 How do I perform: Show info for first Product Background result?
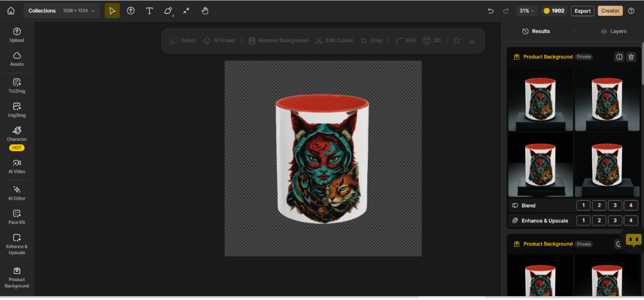(619, 57)
